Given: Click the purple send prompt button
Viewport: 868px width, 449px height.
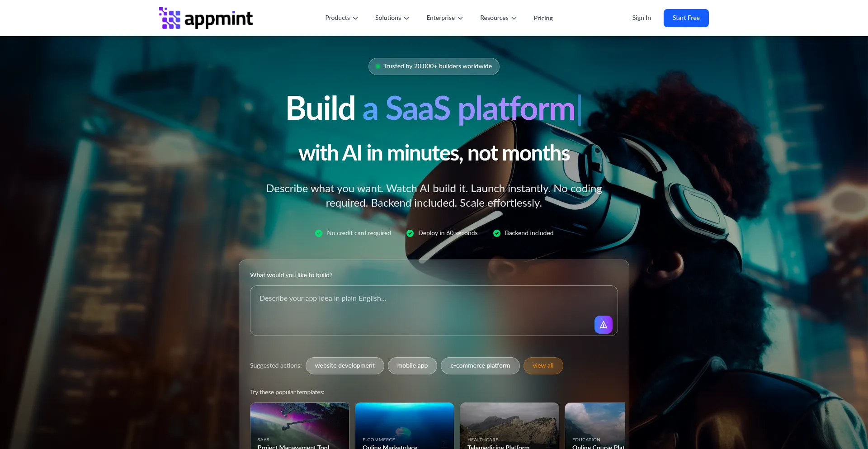Looking at the screenshot, I should 603,325.
